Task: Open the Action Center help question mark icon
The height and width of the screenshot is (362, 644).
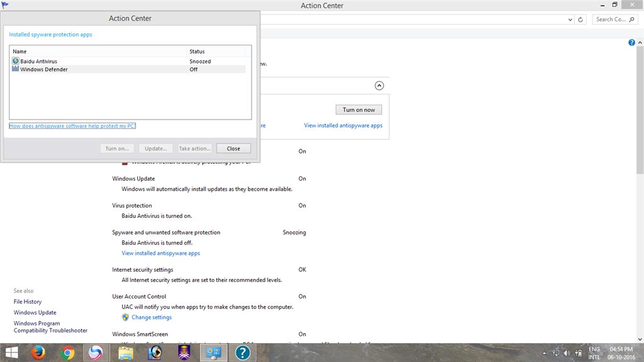Action: point(631,43)
